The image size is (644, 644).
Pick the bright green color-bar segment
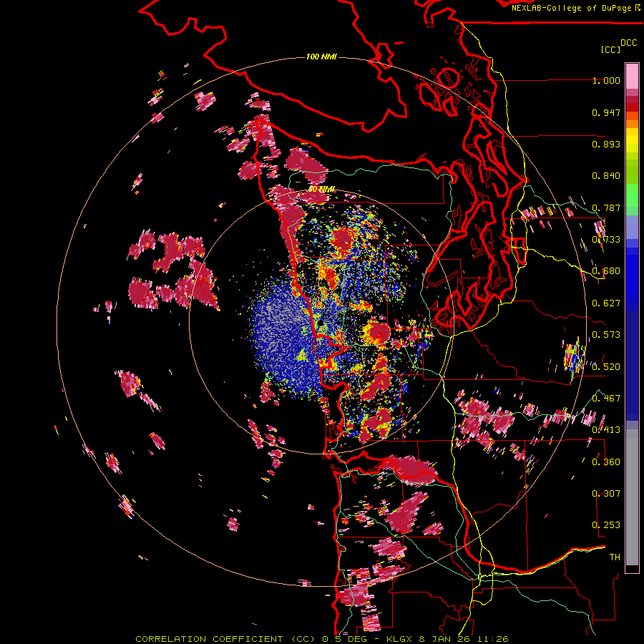[x=632, y=195]
